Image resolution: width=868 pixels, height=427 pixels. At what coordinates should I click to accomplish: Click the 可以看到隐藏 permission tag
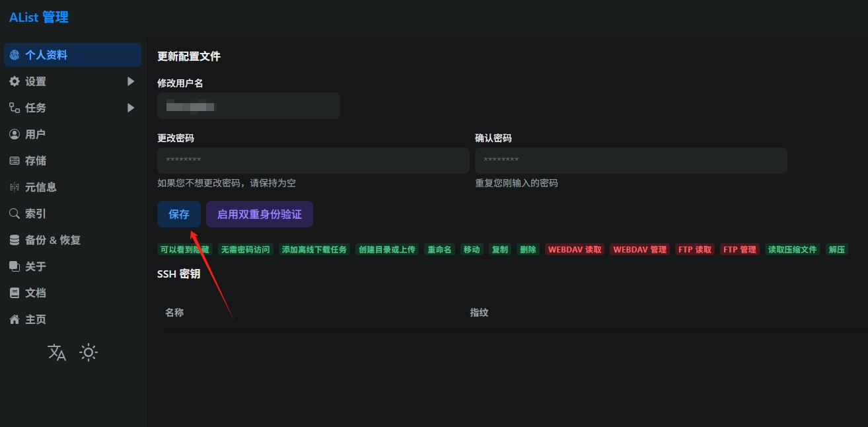coord(185,250)
